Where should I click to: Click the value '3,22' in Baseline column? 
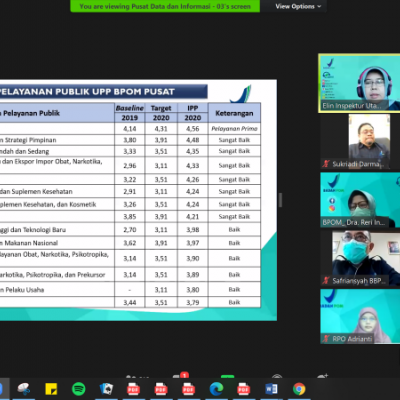[x=130, y=179]
